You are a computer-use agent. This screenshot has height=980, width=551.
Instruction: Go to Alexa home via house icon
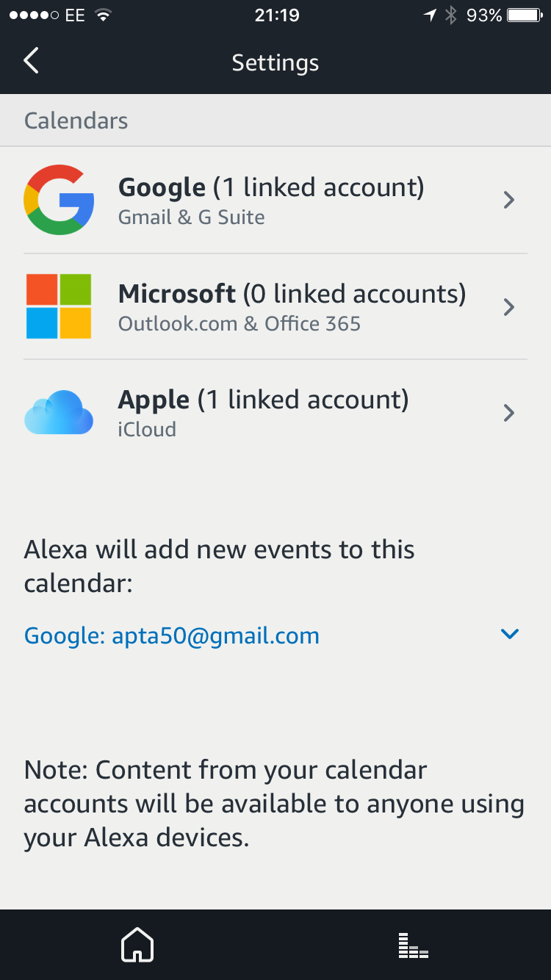tap(137, 945)
